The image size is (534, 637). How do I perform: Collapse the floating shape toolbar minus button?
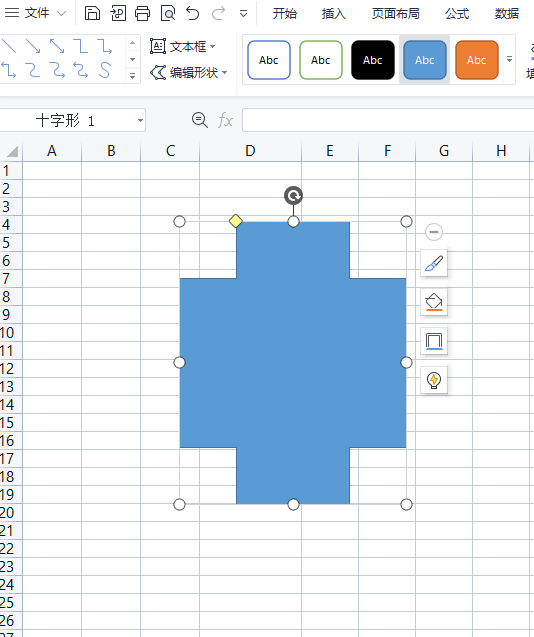(434, 232)
